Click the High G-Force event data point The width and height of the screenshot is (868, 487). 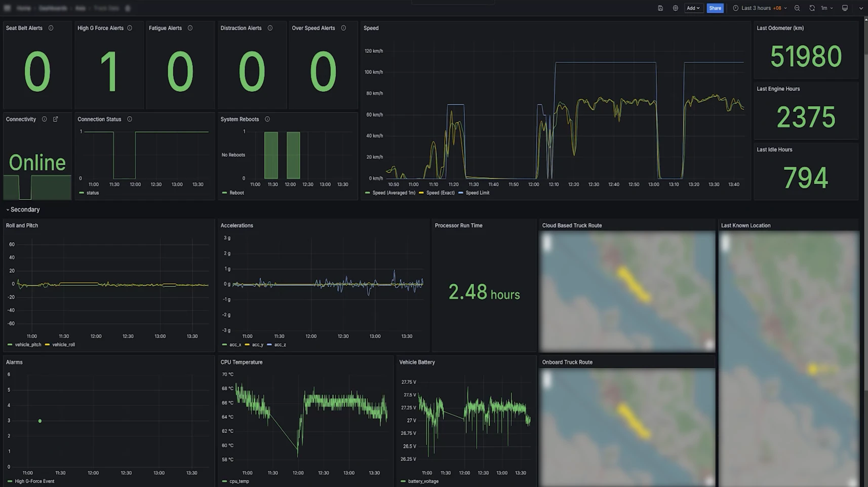pos(40,421)
